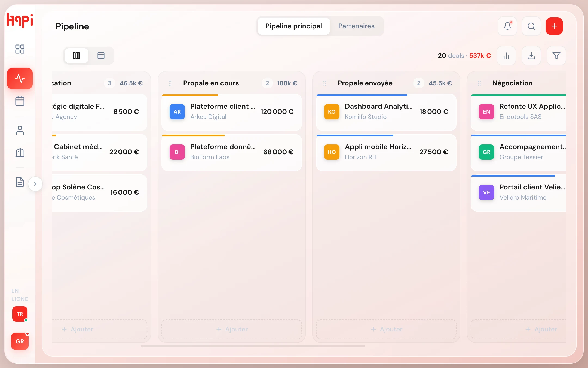Click the KO avatar on Komilfo card

point(332,112)
